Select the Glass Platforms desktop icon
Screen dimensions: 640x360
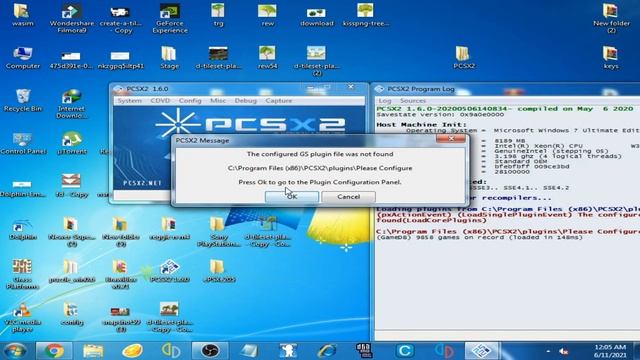22,274
